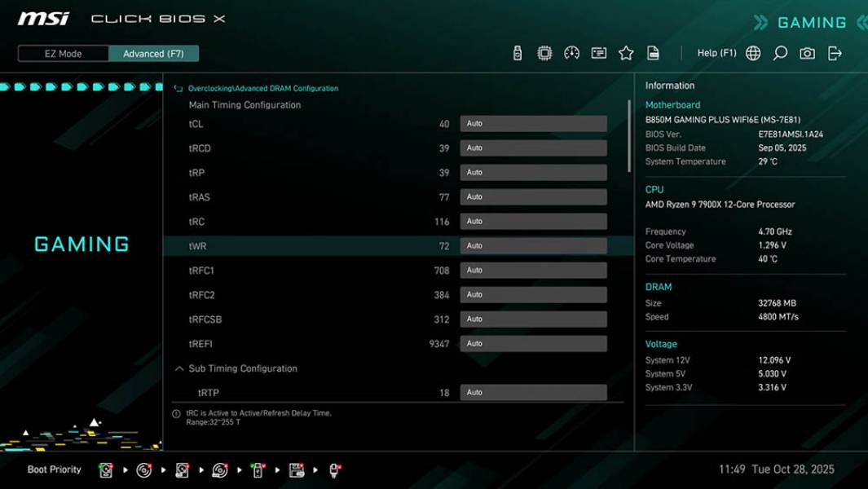Open the tCL Auto dropdown

tap(533, 123)
